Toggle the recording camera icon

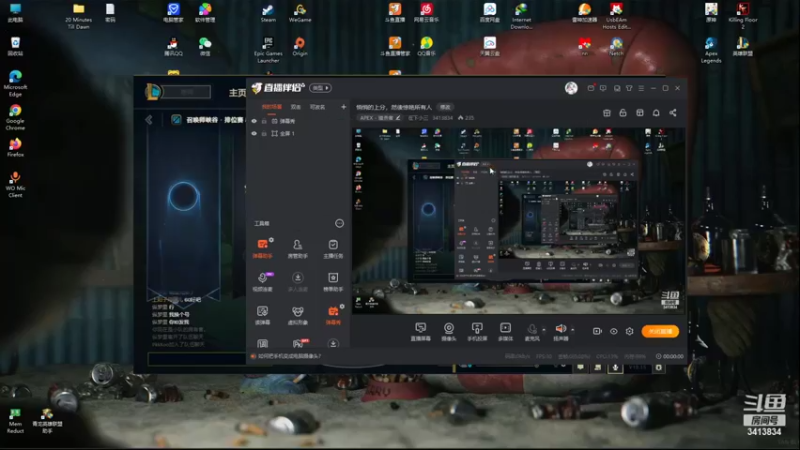point(597,331)
